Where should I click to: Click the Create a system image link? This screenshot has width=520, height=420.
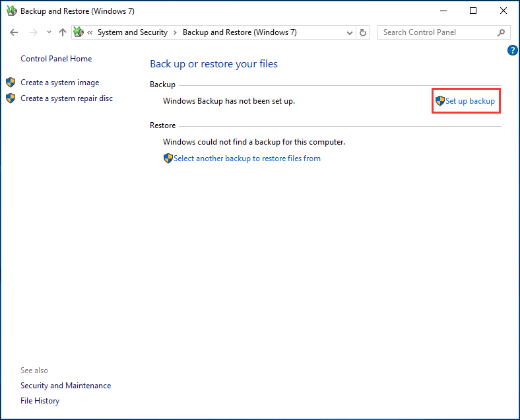point(59,83)
